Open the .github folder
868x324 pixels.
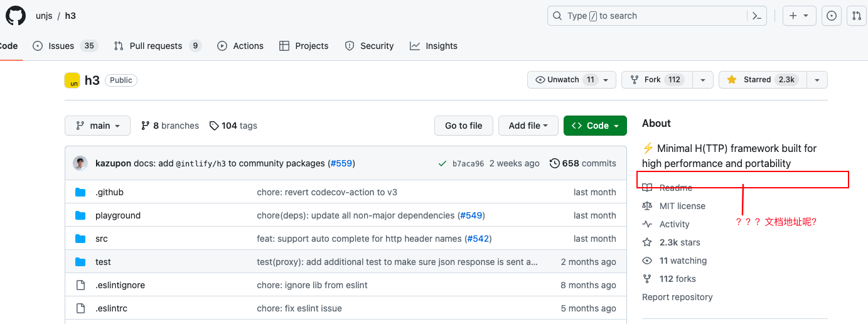coord(109,192)
